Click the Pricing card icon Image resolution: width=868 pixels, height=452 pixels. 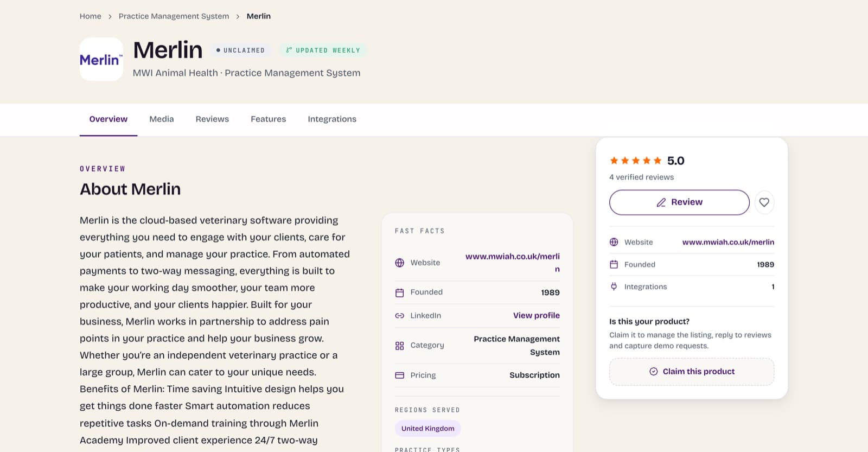400,375
